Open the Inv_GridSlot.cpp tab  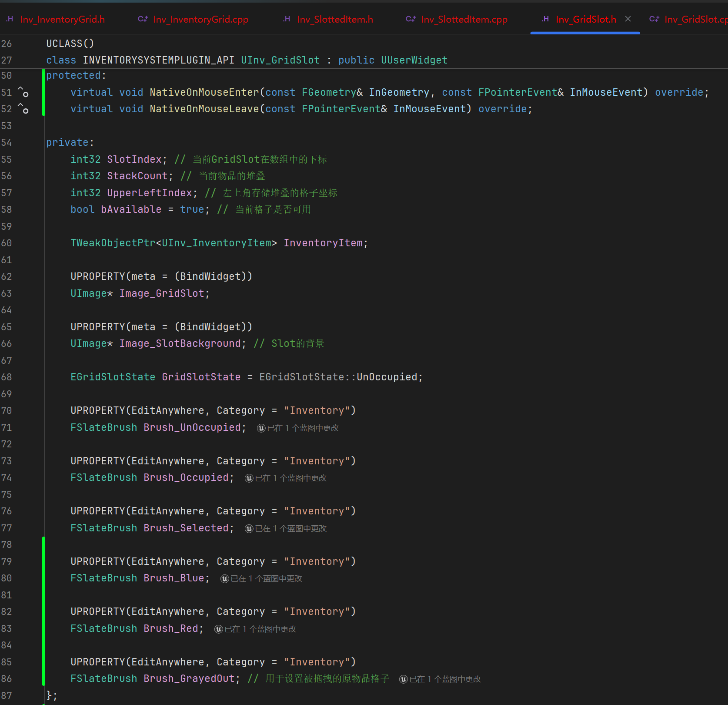click(x=688, y=19)
